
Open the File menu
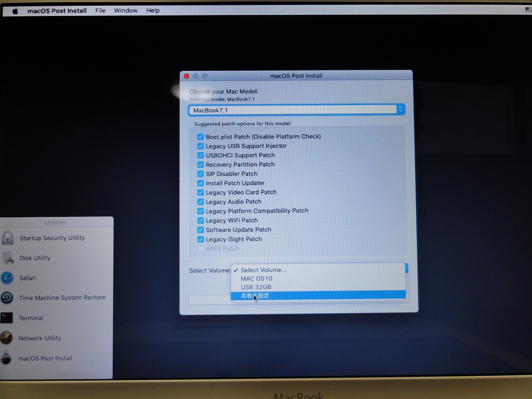pos(100,10)
